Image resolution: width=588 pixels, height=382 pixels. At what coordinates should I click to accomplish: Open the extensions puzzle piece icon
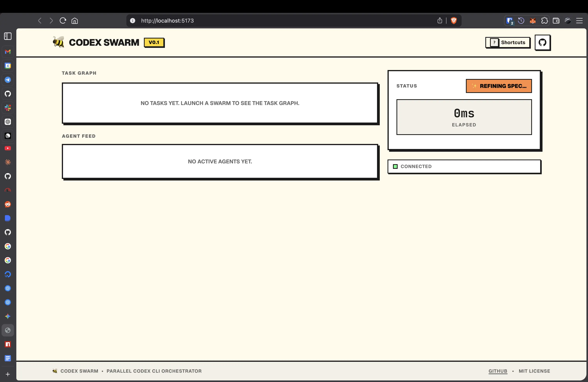pyautogui.click(x=544, y=20)
